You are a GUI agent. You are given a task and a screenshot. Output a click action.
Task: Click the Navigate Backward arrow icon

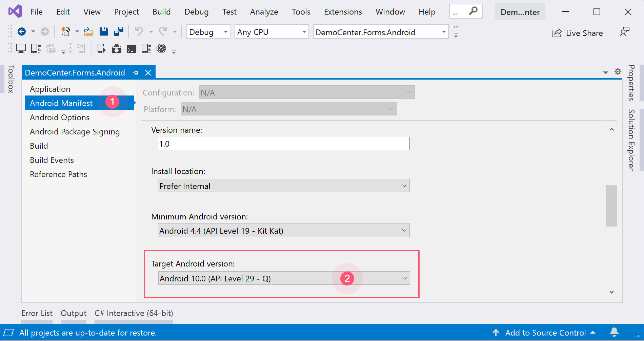coord(22,32)
